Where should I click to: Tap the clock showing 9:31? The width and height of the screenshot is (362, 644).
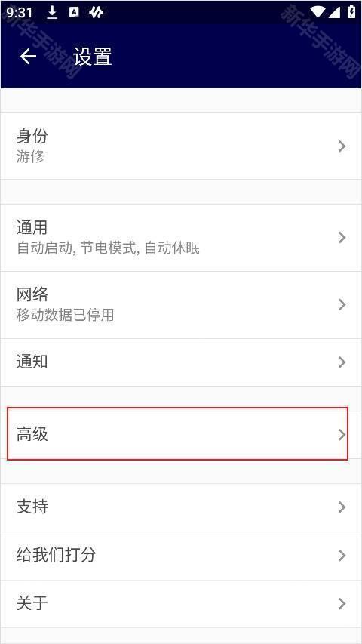pyautogui.click(x=20, y=13)
